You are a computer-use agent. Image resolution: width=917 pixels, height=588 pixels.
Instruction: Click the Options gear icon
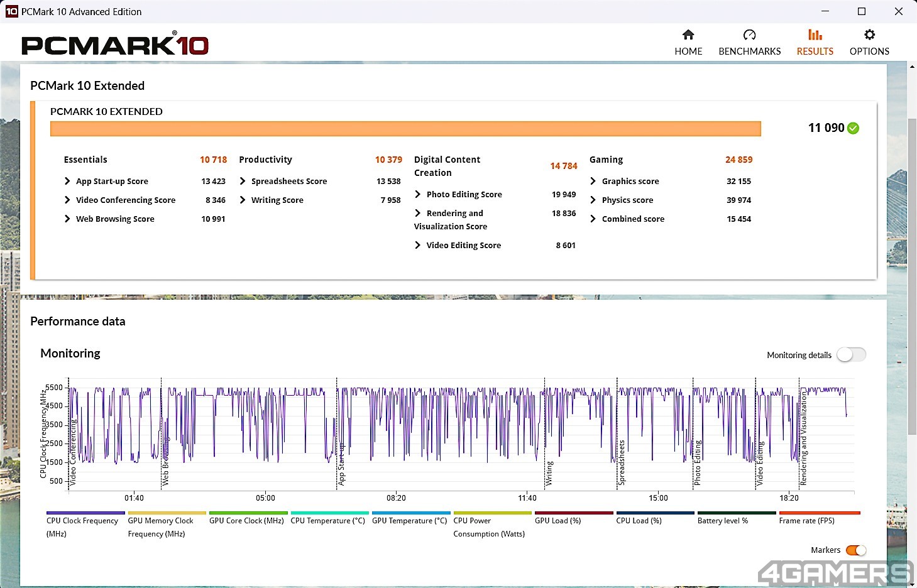point(869,35)
